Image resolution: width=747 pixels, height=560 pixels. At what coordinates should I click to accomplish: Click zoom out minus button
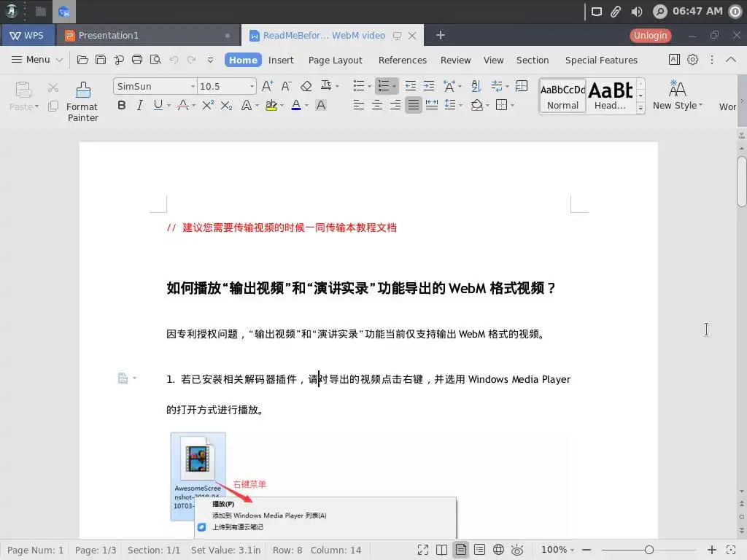click(587, 550)
